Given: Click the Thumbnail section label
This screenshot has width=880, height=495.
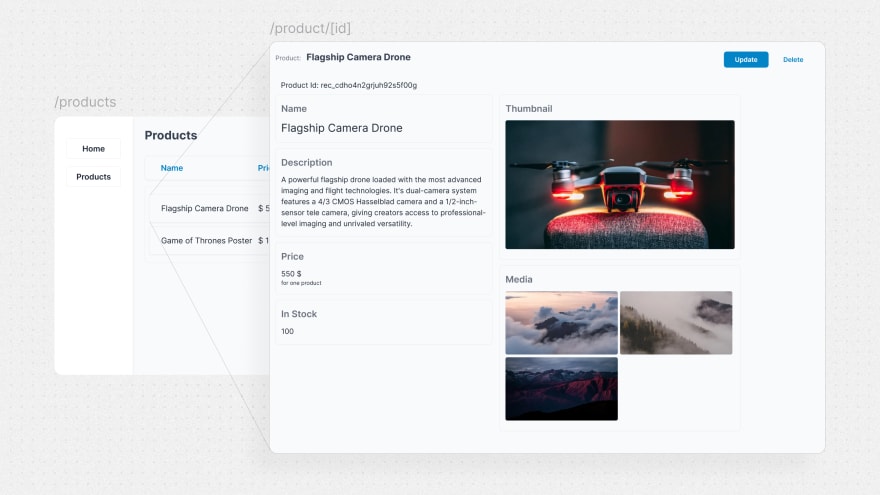Looking at the screenshot, I should pos(529,109).
